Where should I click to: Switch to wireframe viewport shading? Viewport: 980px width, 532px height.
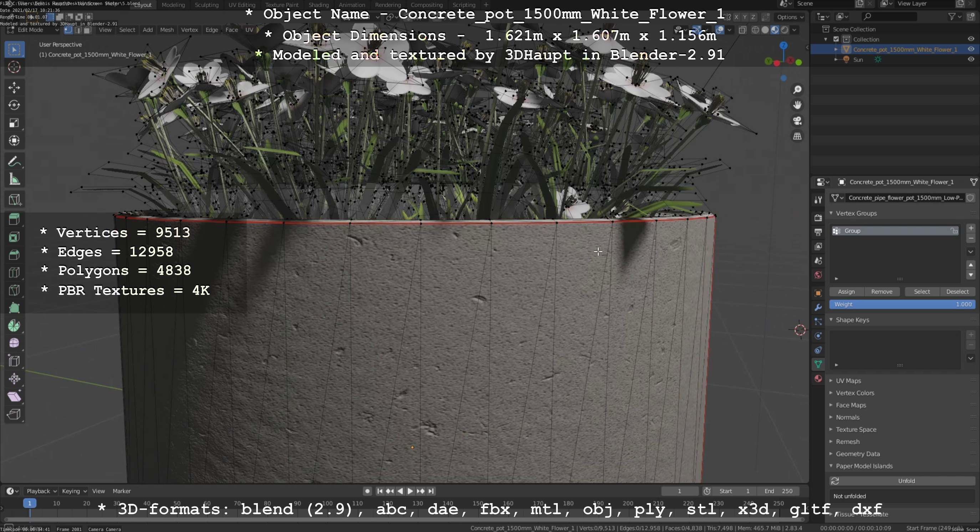(x=756, y=30)
